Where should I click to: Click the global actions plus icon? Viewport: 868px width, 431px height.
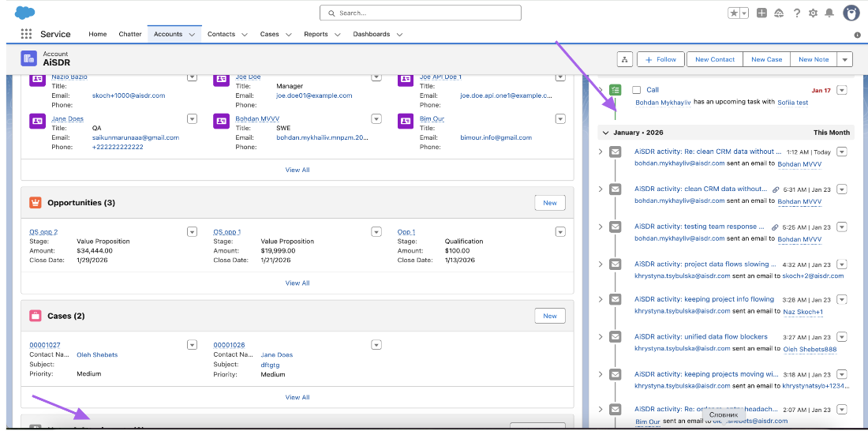click(x=761, y=13)
